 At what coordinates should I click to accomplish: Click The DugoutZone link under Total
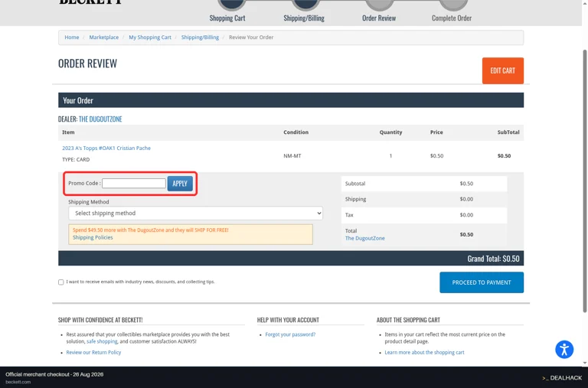pyautogui.click(x=365, y=238)
